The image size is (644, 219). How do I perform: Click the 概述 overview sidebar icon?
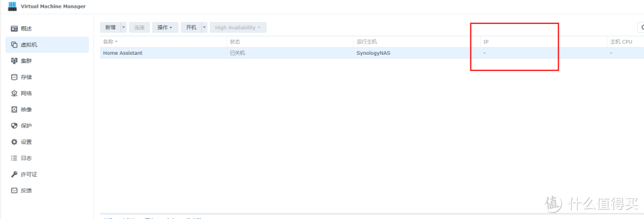(14, 29)
